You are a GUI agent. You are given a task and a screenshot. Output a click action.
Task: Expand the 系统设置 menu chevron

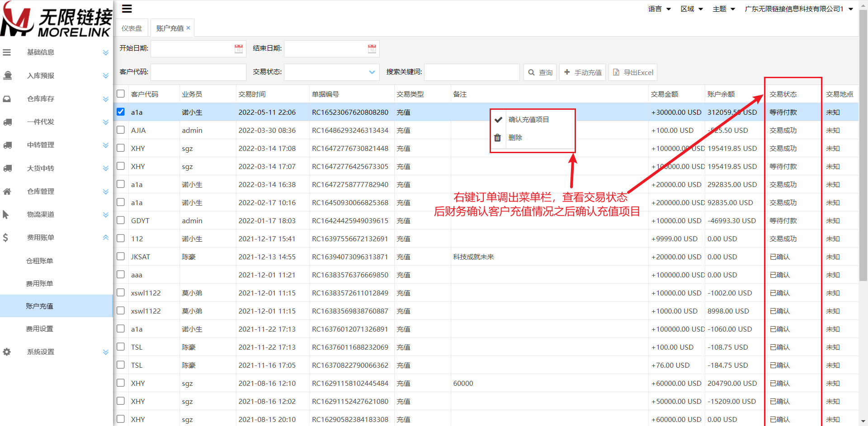click(x=106, y=352)
